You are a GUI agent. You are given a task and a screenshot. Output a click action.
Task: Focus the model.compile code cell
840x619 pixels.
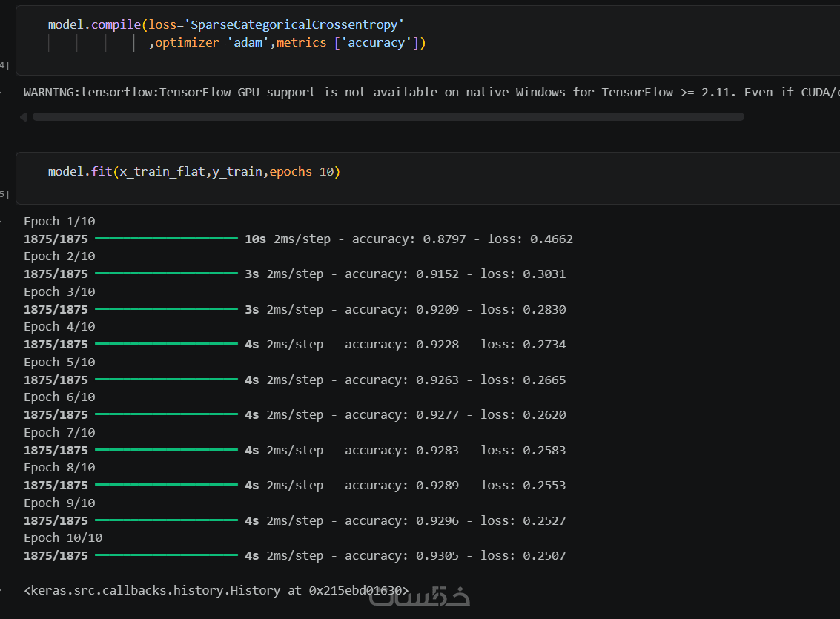[x=428, y=40]
